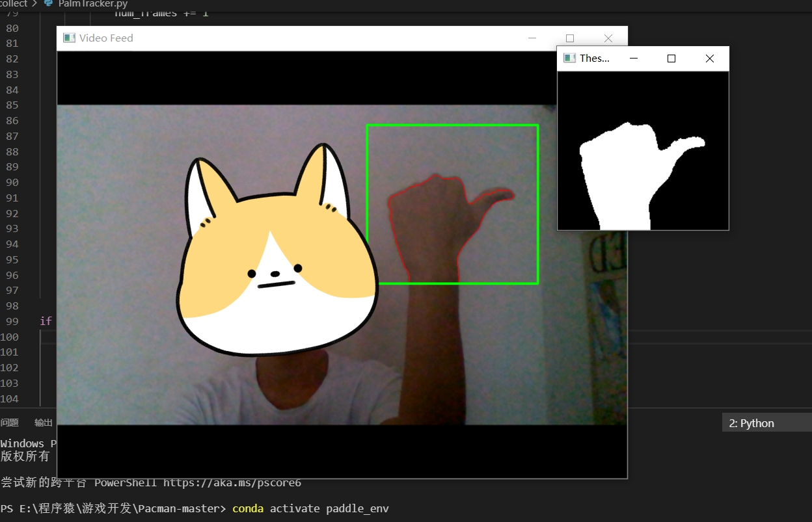Viewport: 812px width, 522px height.
Task: Click the Python file icon in breadcrumb
Action: (48, 3)
